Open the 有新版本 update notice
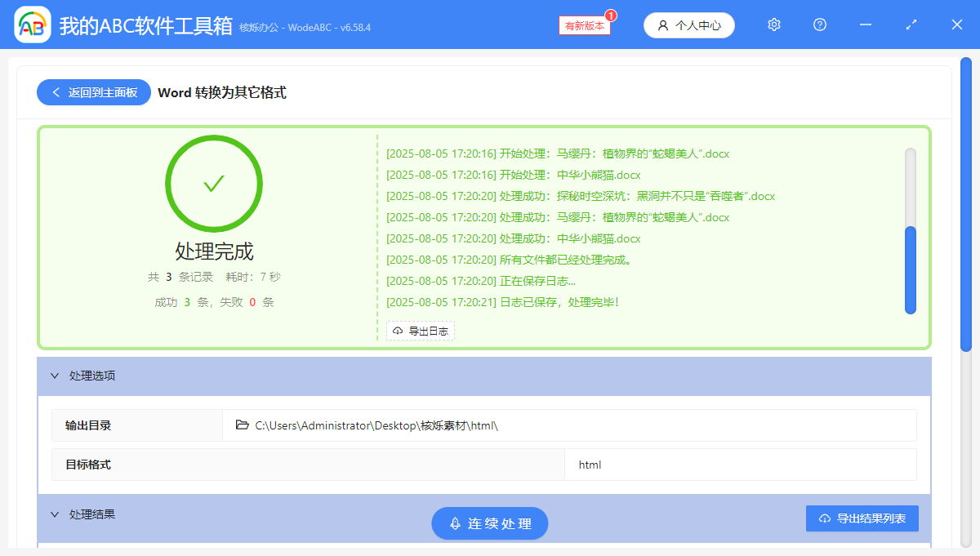The height and width of the screenshot is (556, 980). coord(583,25)
